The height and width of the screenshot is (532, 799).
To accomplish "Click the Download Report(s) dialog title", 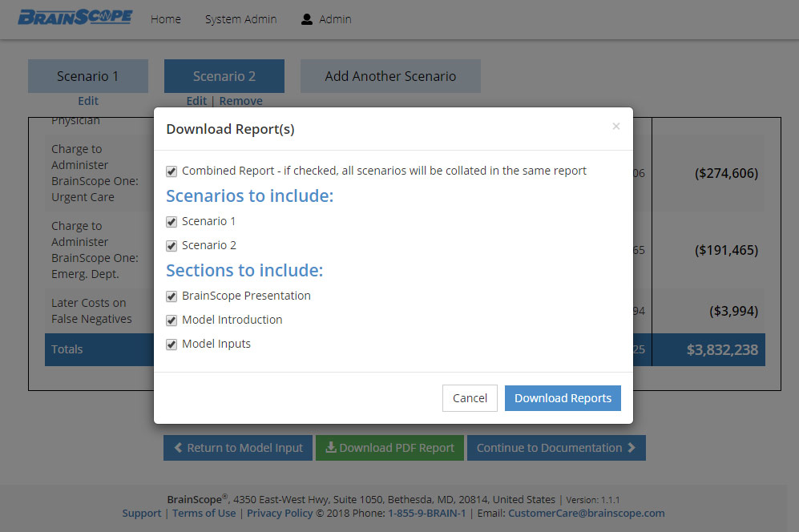I will (230, 129).
